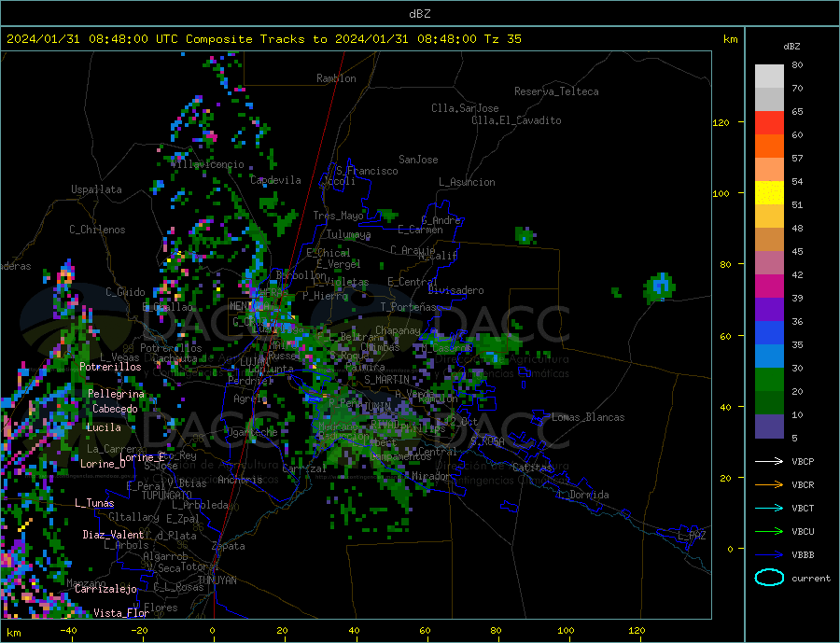Click the Ramblon map label
The height and width of the screenshot is (643, 840).
pyautogui.click(x=336, y=78)
